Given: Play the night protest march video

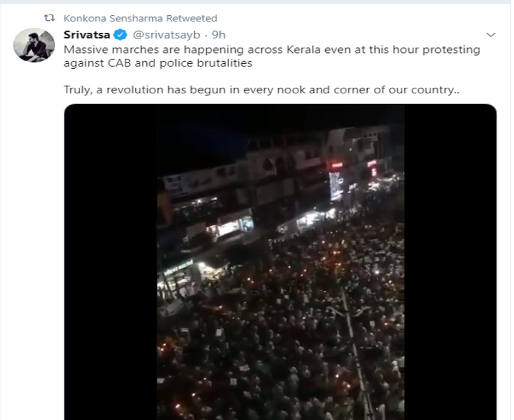Looking at the screenshot, I should (x=280, y=262).
